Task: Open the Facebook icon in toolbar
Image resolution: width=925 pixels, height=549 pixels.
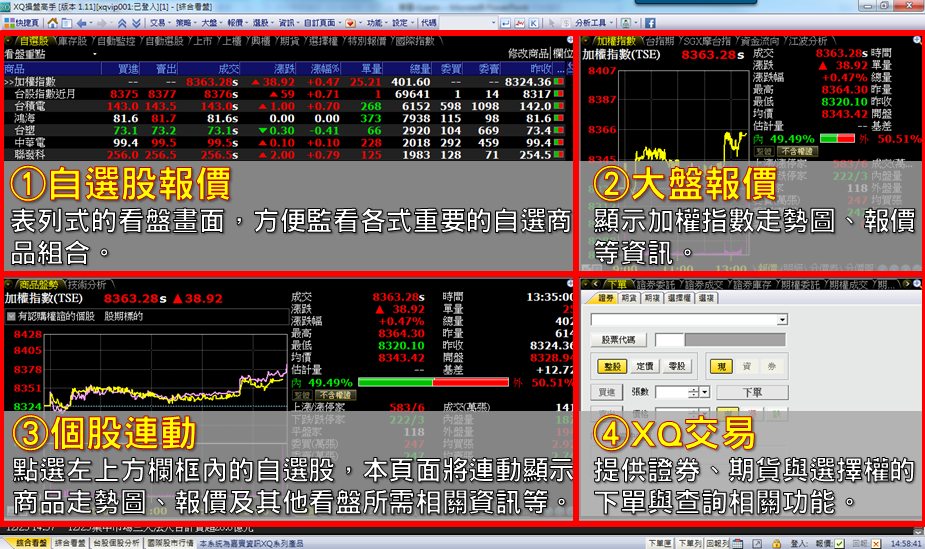Action: [650, 23]
